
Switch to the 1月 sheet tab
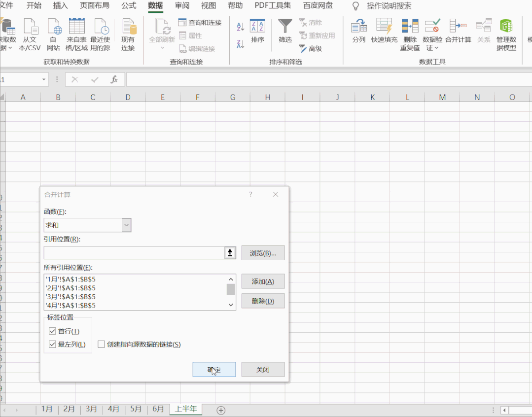click(x=47, y=409)
